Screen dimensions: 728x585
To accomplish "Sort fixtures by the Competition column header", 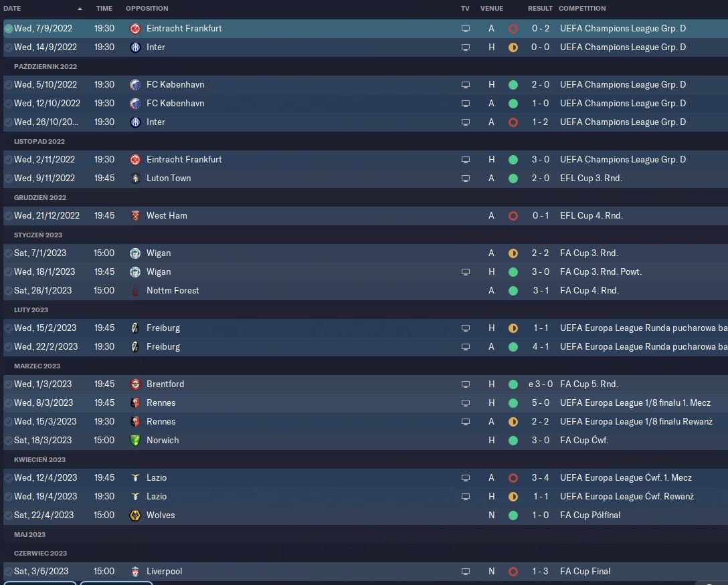I will pyautogui.click(x=582, y=9).
